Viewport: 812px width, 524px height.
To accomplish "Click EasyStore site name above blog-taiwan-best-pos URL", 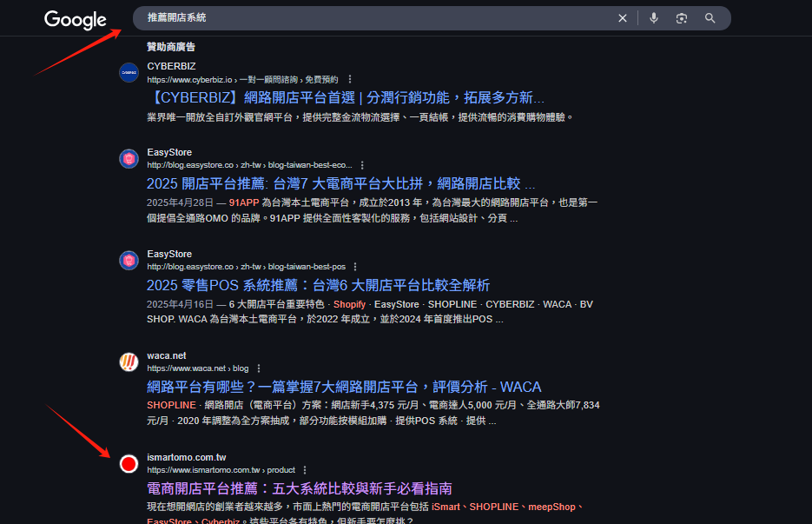I will tap(169, 254).
